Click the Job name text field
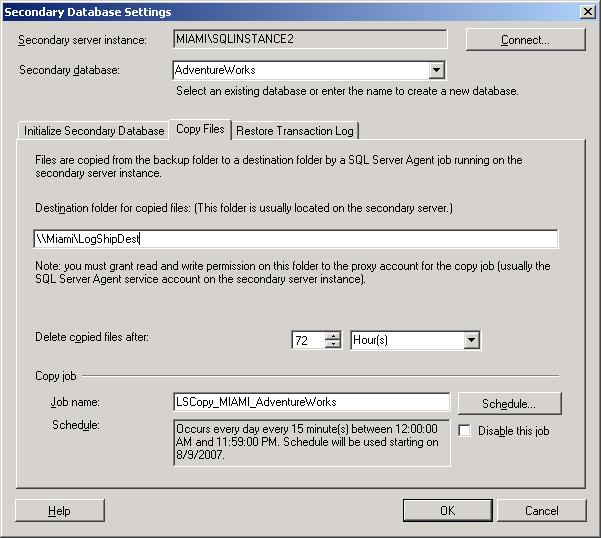This screenshot has height=538, width=601. [311, 402]
